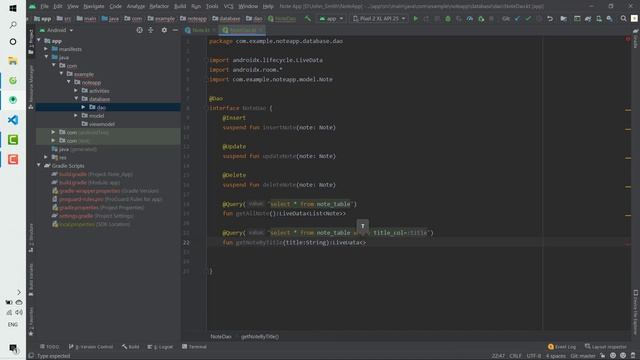Expand the model package
640x360 pixels.
coord(76,116)
